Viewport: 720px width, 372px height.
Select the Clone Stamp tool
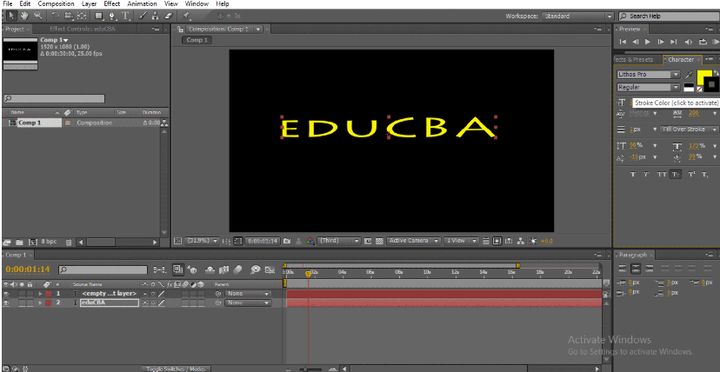click(155, 16)
